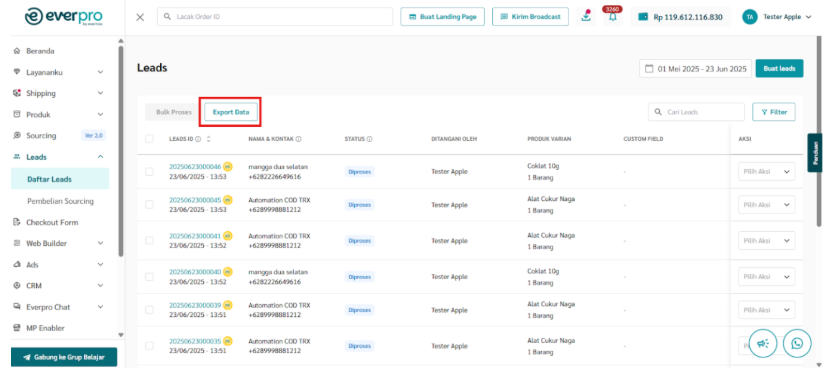Click the Buat leads button

[779, 69]
